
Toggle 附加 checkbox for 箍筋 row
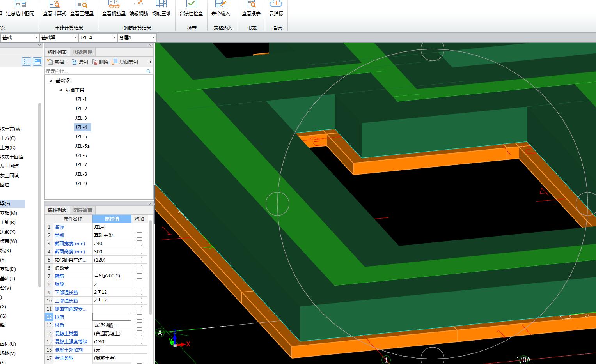139,276
